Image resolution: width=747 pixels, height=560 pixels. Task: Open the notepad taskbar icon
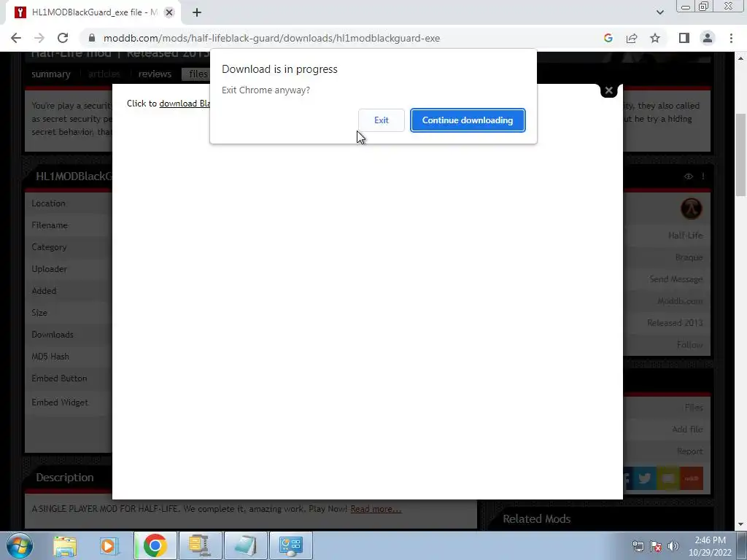[x=245, y=545]
